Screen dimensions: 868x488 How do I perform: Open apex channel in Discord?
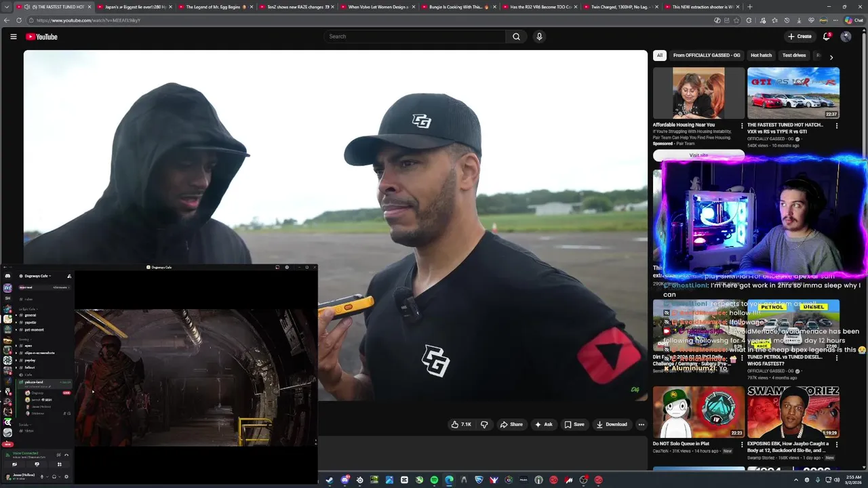pos(28,346)
